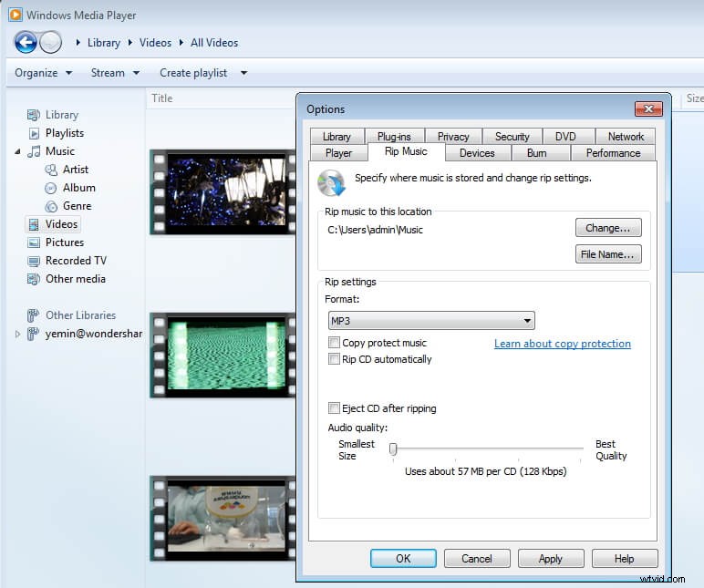Select the first video thumbnail with lights

(x=223, y=192)
